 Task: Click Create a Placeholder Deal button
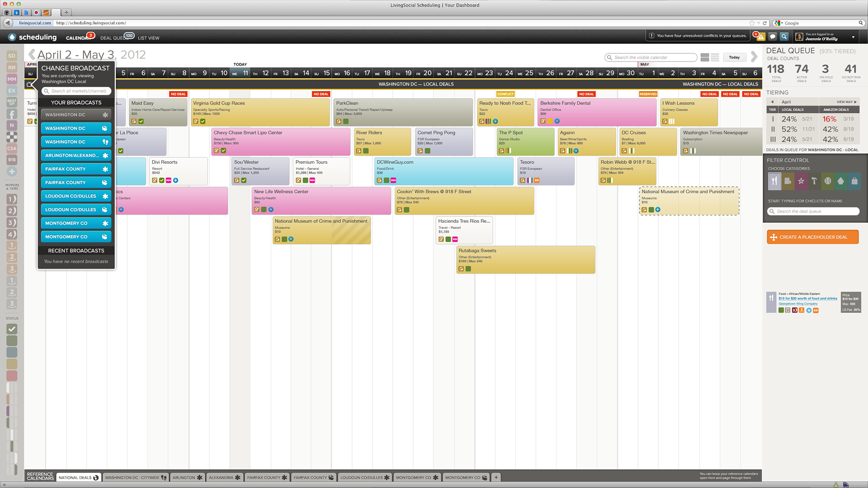(812, 237)
